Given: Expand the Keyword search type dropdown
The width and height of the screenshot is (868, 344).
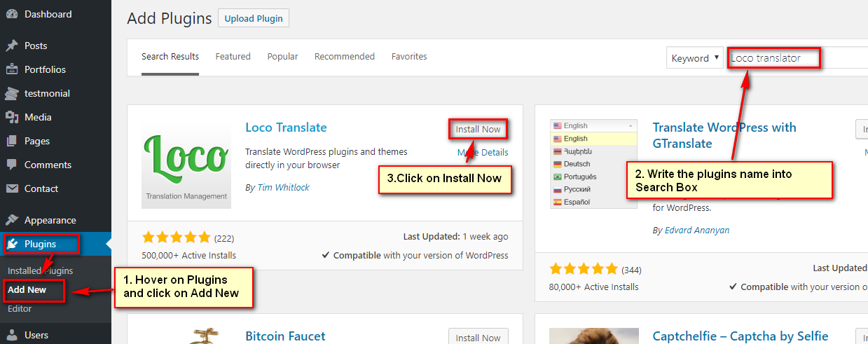Looking at the screenshot, I should pos(694,58).
